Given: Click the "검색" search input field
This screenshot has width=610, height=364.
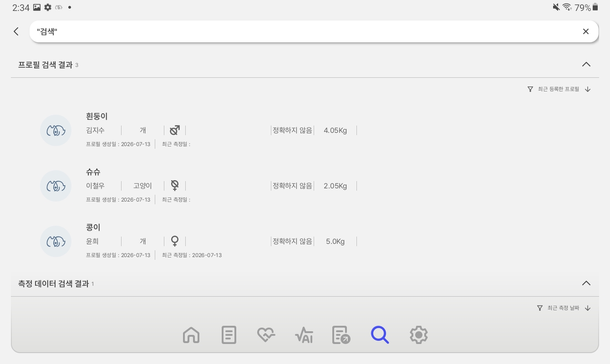Looking at the screenshot, I should pyautogui.click(x=314, y=31).
